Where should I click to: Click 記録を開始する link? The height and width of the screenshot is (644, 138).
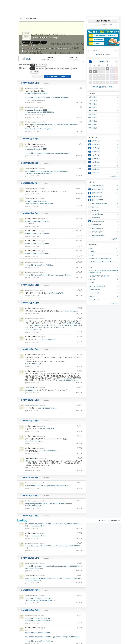pos(114,520)
